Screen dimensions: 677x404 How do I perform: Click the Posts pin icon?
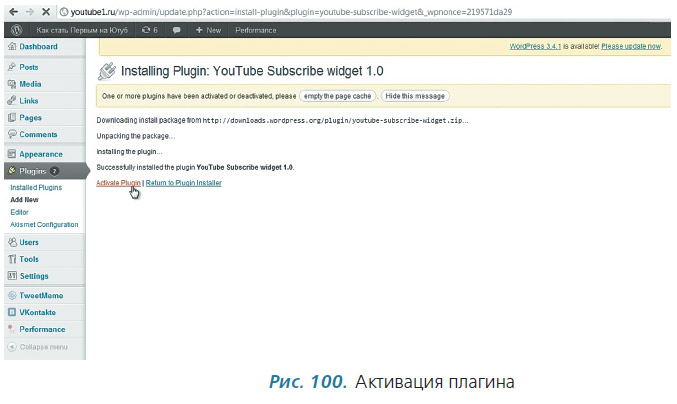point(12,67)
